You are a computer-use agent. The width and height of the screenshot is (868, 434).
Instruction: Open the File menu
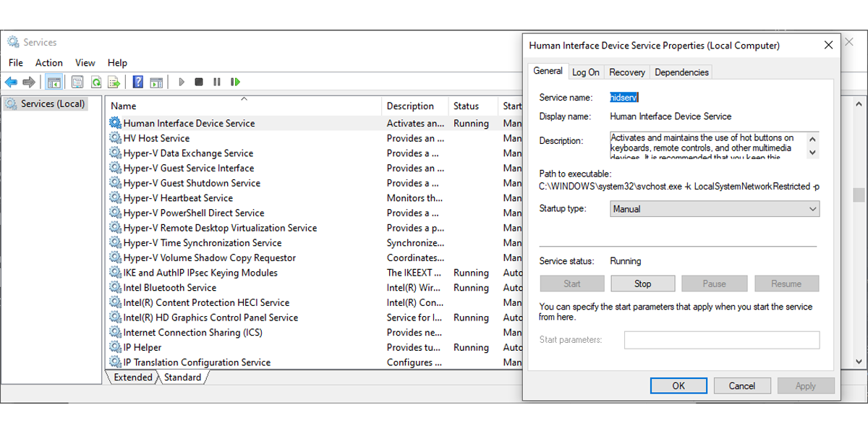pos(16,63)
